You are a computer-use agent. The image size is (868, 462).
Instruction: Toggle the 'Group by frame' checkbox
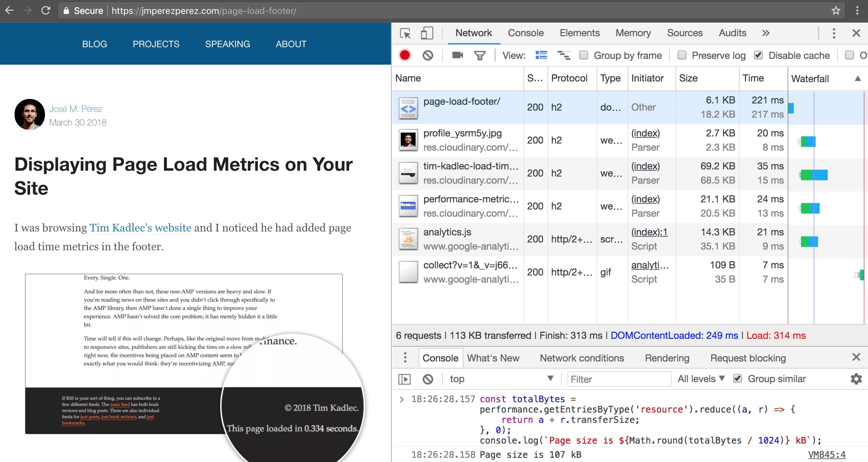[x=584, y=55]
